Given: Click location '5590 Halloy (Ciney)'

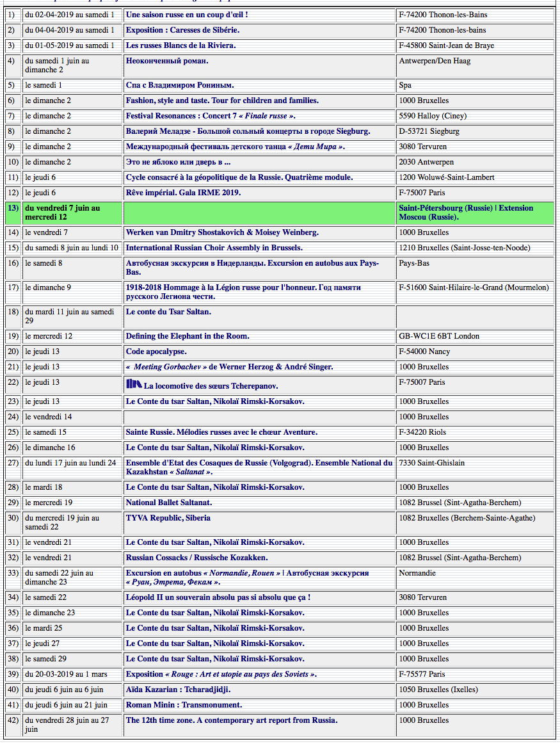Looking at the screenshot, I should point(433,116).
